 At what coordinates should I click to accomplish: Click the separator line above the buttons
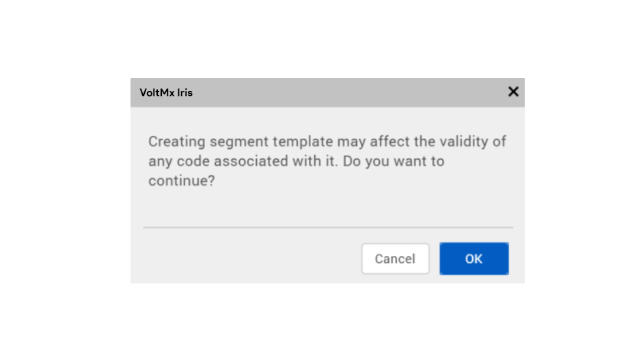point(328,227)
